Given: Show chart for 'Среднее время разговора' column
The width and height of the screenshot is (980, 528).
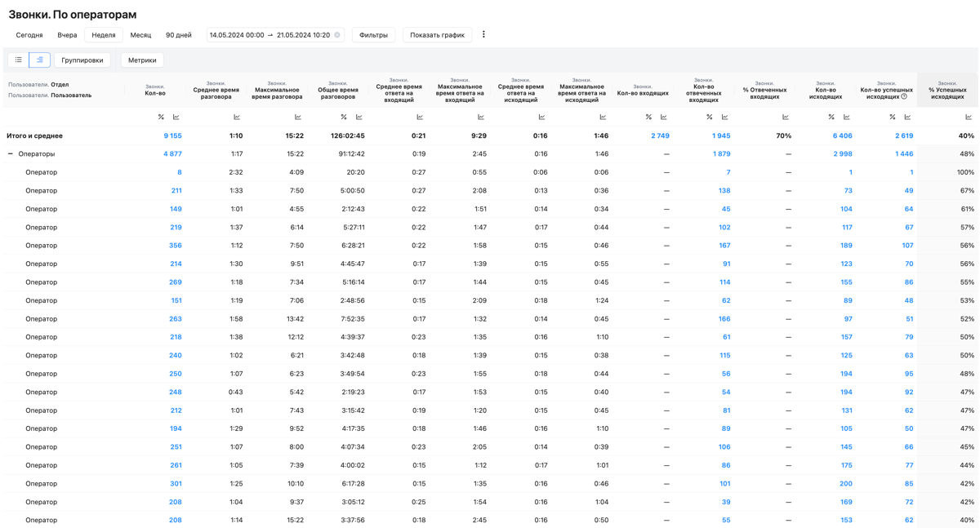Looking at the screenshot, I should [237, 117].
